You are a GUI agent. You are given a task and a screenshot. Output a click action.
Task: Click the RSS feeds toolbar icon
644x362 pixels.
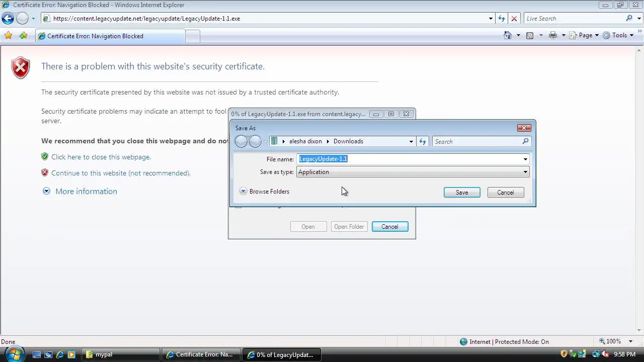530,35
